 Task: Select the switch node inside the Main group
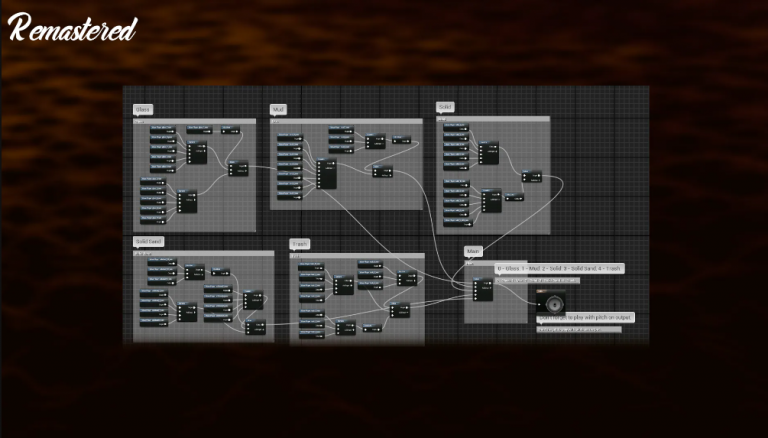tap(483, 289)
